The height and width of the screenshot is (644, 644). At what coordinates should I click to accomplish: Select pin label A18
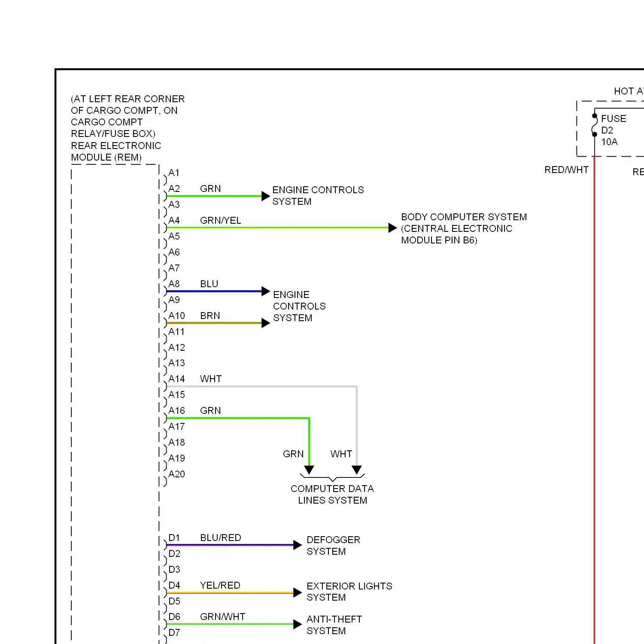point(176,443)
